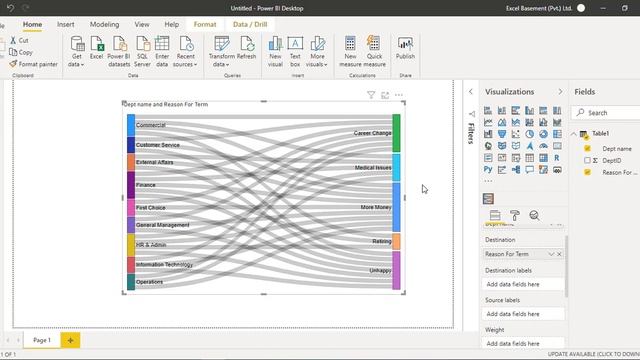The width and height of the screenshot is (640, 360).
Task: Remove Reason For Term field with X
Action: [559, 254]
